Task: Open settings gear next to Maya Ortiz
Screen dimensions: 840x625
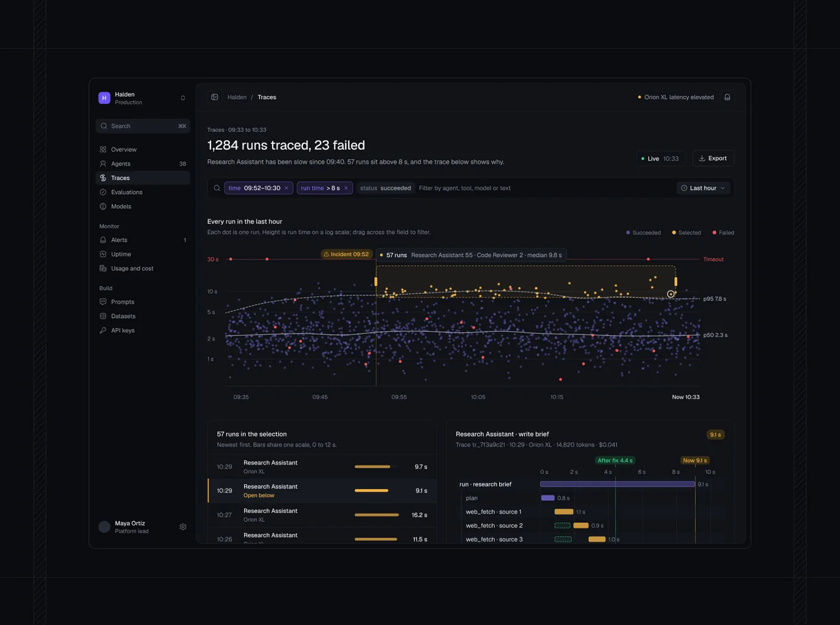Action: [x=183, y=527]
